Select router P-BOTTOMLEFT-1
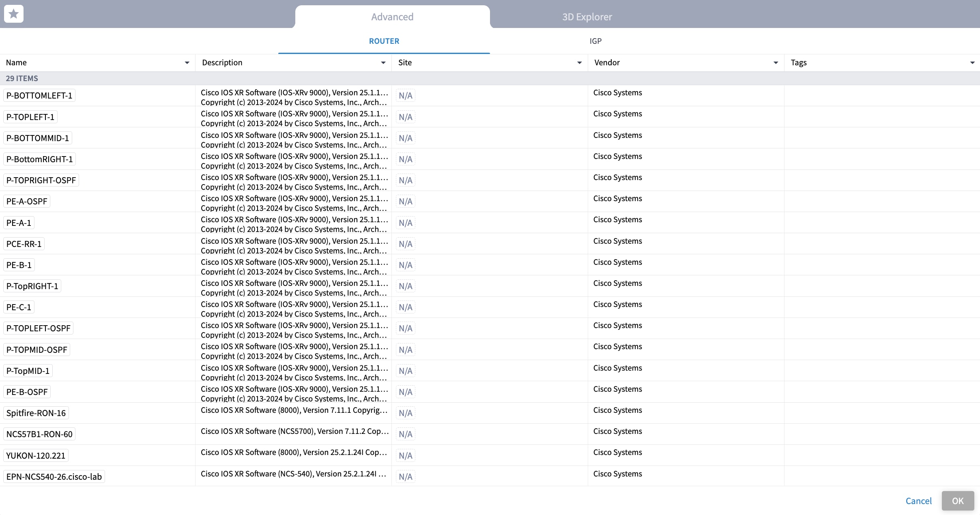 pyautogui.click(x=39, y=96)
